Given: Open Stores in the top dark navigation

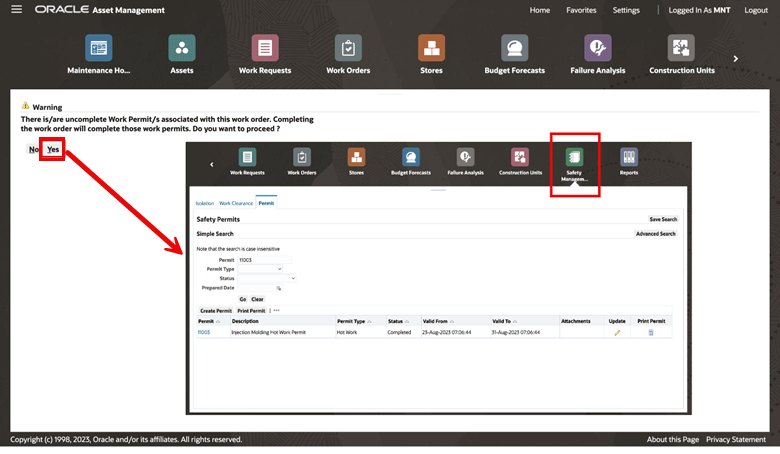Looking at the screenshot, I should point(431,48).
